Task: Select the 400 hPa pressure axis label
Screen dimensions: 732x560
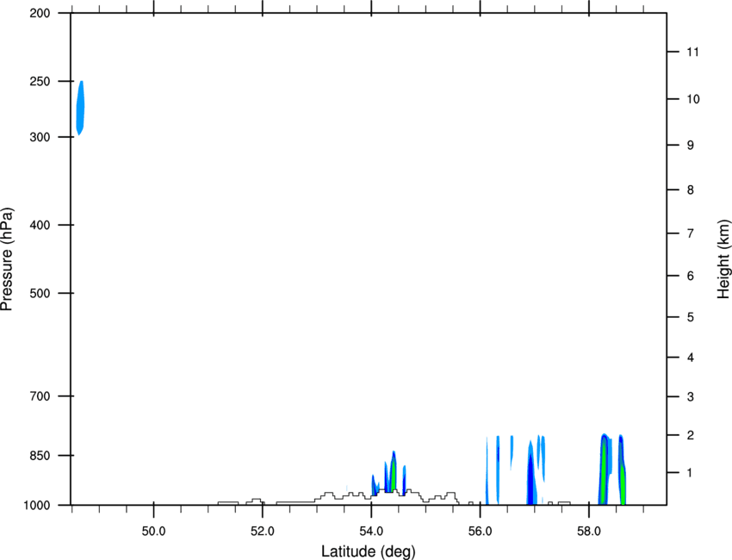Action: tap(40, 225)
